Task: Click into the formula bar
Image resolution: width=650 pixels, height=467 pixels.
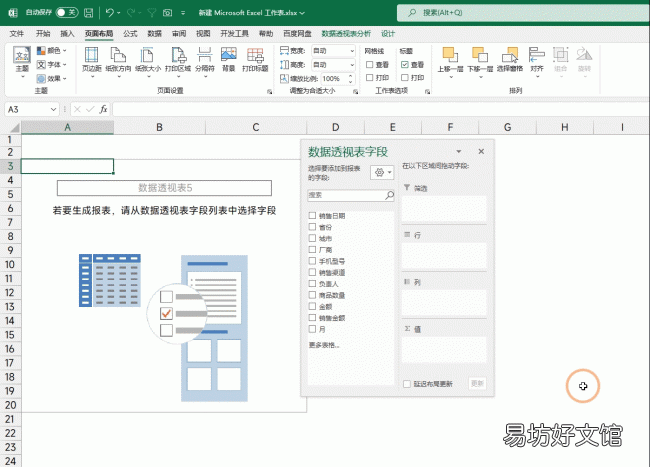Action: pyautogui.click(x=381, y=109)
